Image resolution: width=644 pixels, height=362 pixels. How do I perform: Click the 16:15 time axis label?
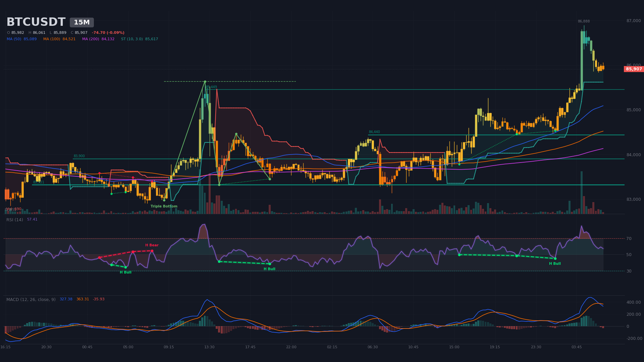(x=6, y=347)
